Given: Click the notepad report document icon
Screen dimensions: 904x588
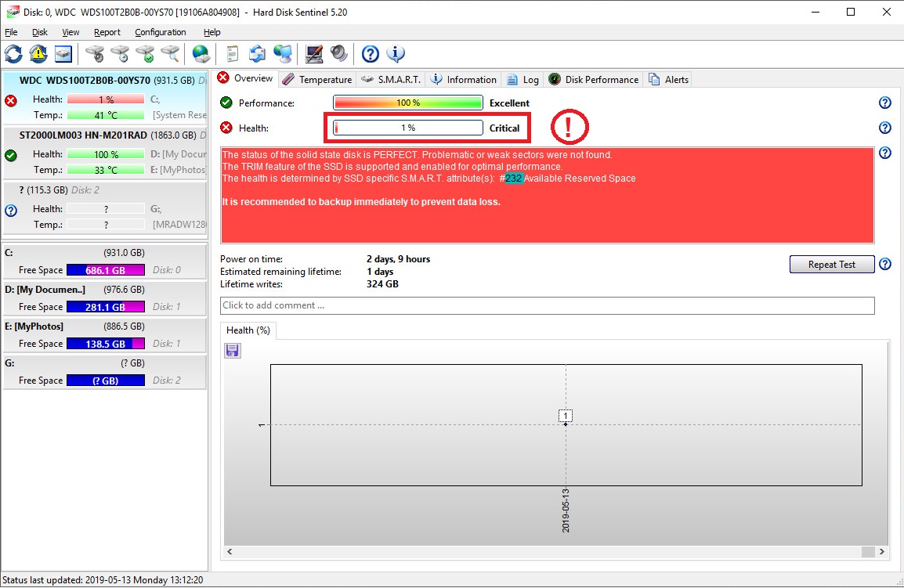Looking at the screenshot, I should [x=233, y=54].
